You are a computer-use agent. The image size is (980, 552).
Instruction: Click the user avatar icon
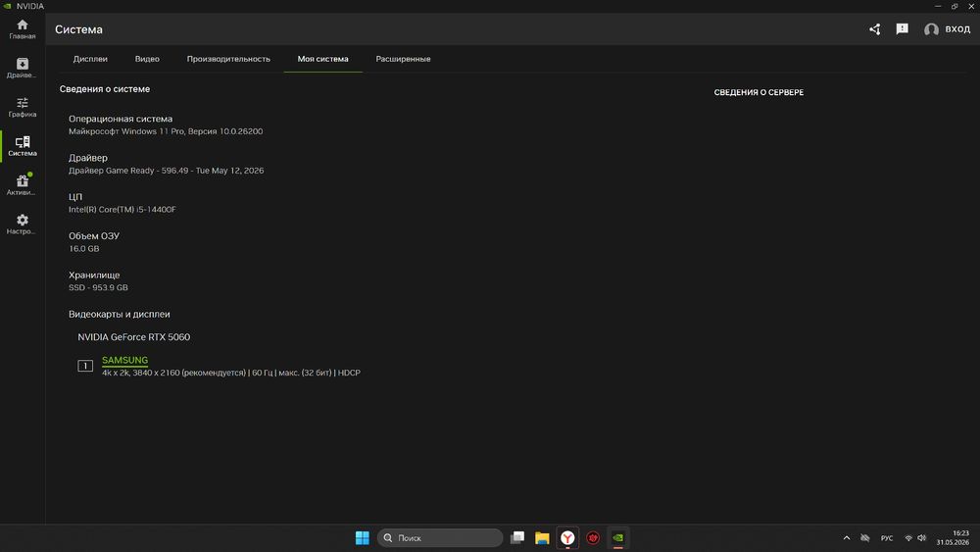(x=931, y=29)
